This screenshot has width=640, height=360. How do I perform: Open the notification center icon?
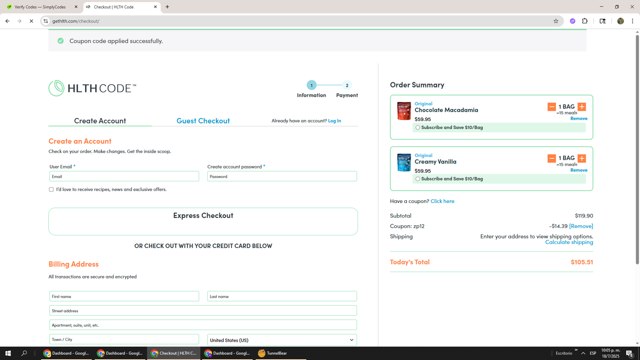(629, 353)
